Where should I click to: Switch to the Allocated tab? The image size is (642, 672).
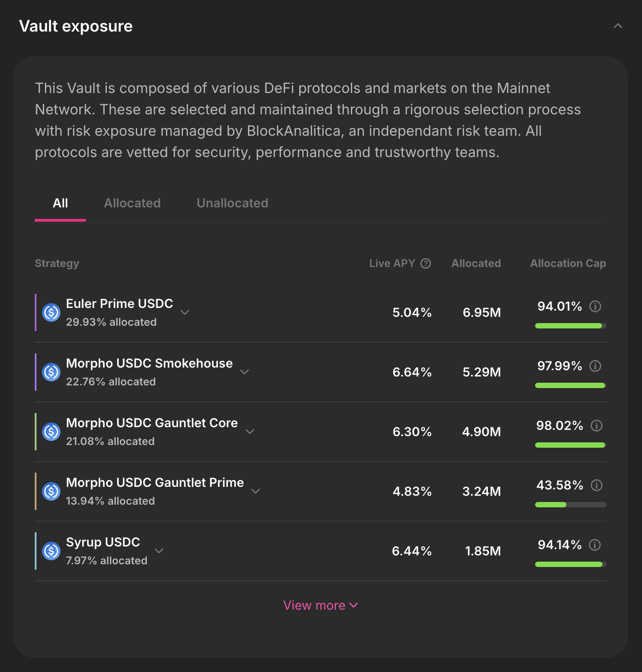pyautogui.click(x=132, y=203)
